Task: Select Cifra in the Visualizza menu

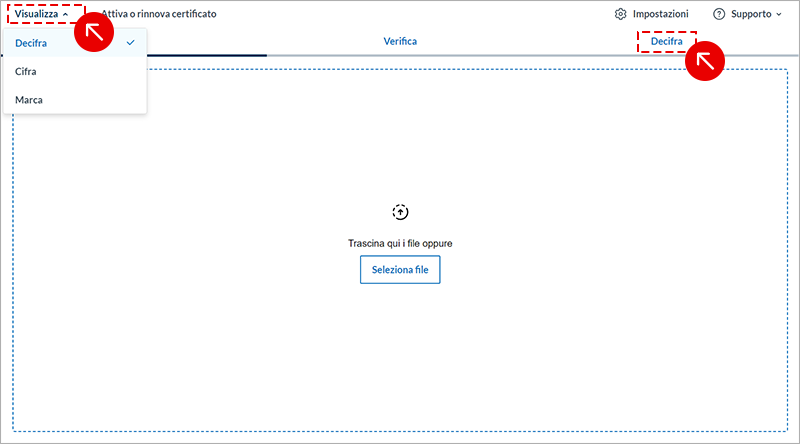Action: click(27, 71)
